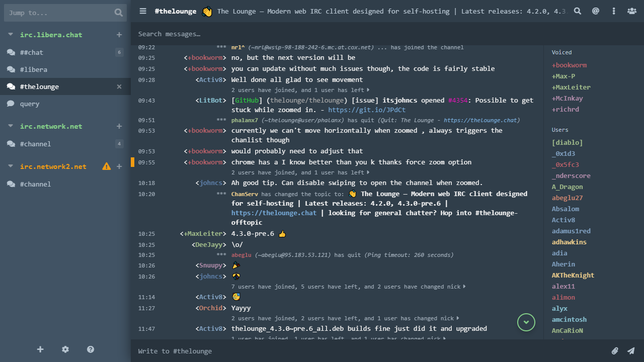Image resolution: width=644 pixels, height=362 pixels.
Task: Collapse the irc.network.net network
Action: pyautogui.click(x=11, y=126)
